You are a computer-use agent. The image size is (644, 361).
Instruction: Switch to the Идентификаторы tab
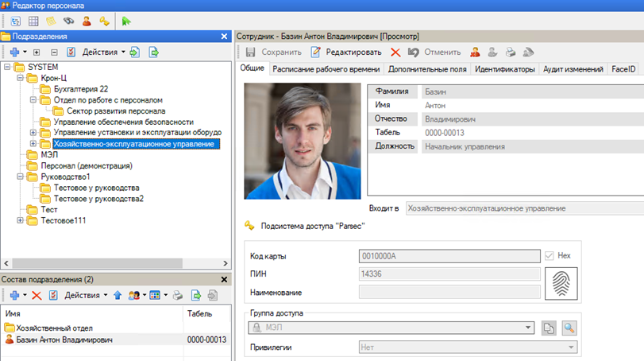pyautogui.click(x=504, y=70)
